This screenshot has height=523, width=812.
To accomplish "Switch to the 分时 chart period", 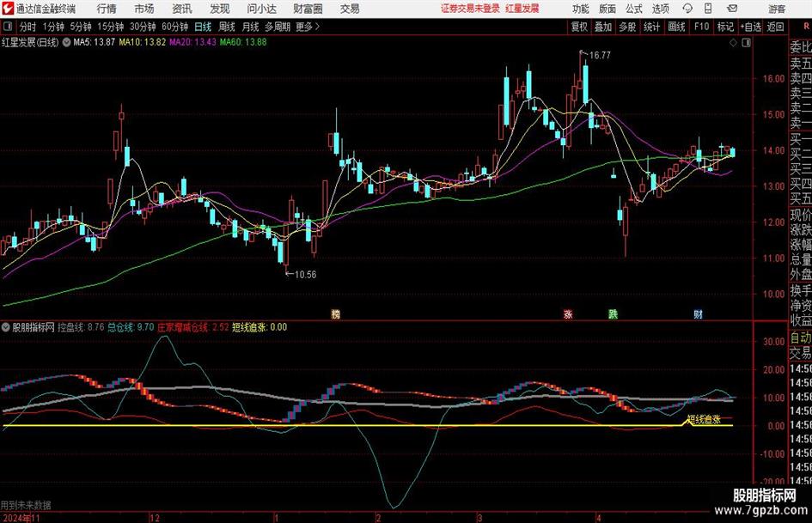I will [28, 27].
